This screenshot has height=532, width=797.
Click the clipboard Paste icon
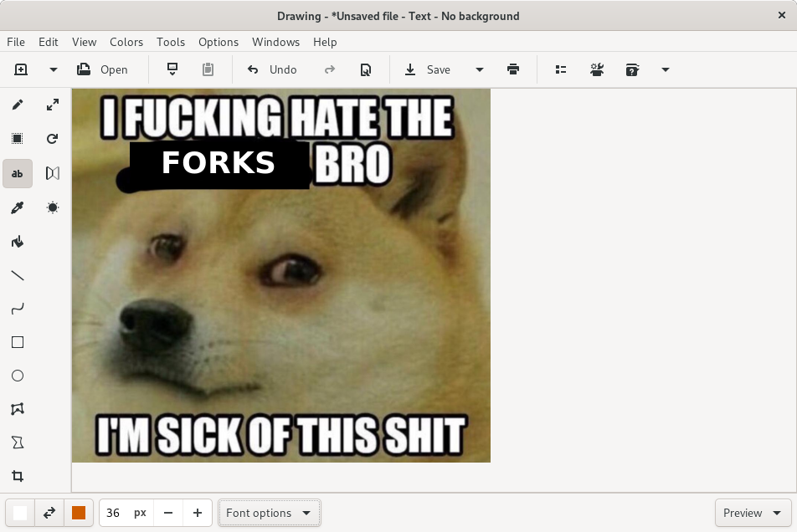point(208,69)
